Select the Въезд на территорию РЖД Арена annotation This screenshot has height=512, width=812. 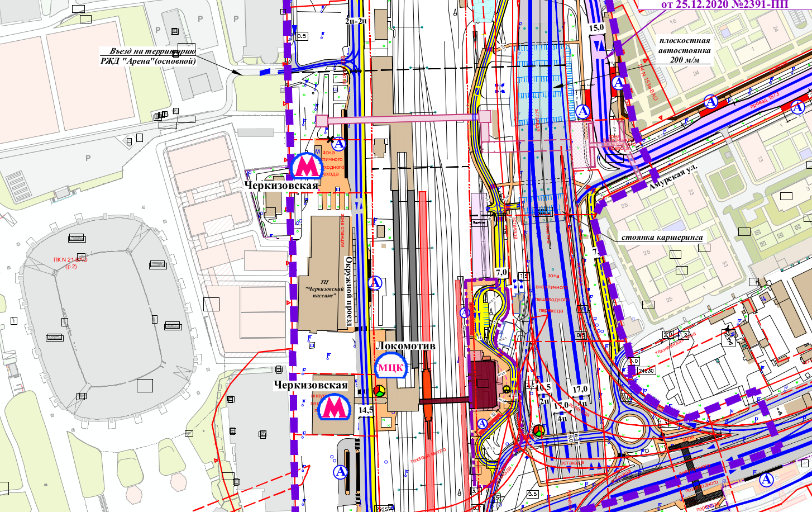(149, 56)
